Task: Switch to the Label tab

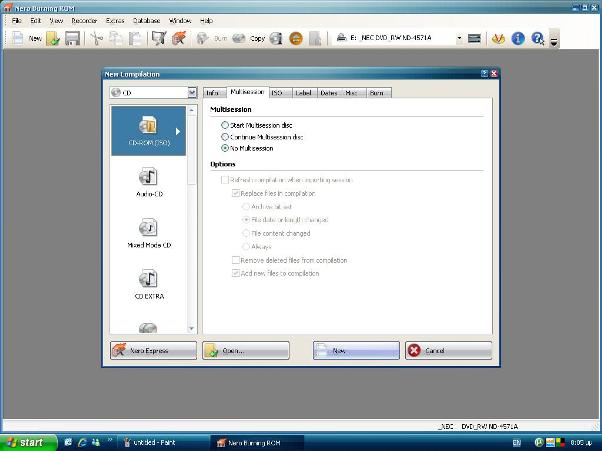Action: [x=304, y=93]
